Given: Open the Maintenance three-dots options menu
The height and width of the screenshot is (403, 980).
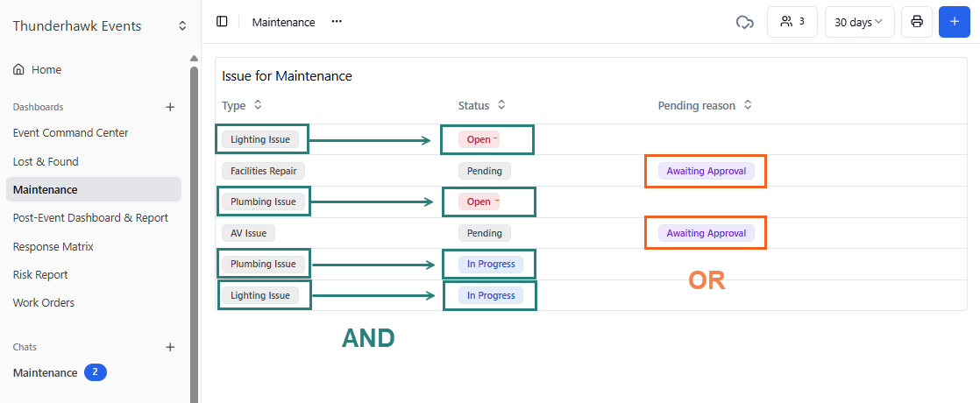Looking at the screenshot, I should tap(337, 22).
